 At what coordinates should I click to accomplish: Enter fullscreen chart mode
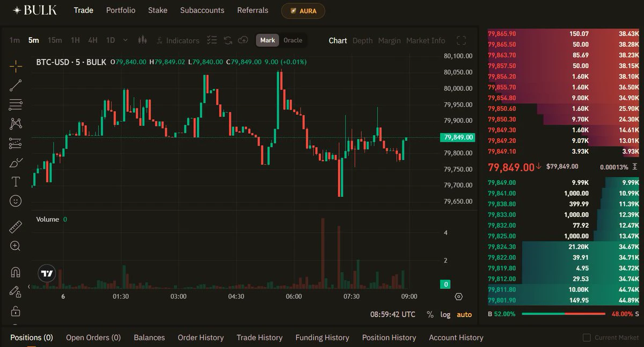click(x=461, y=40)
